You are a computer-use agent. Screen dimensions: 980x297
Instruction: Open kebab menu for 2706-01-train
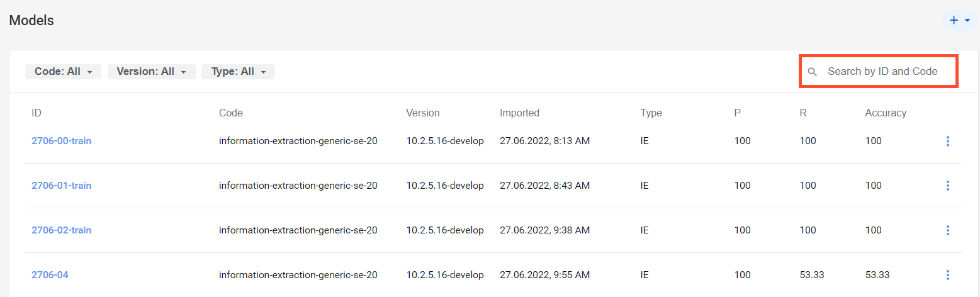948,186
